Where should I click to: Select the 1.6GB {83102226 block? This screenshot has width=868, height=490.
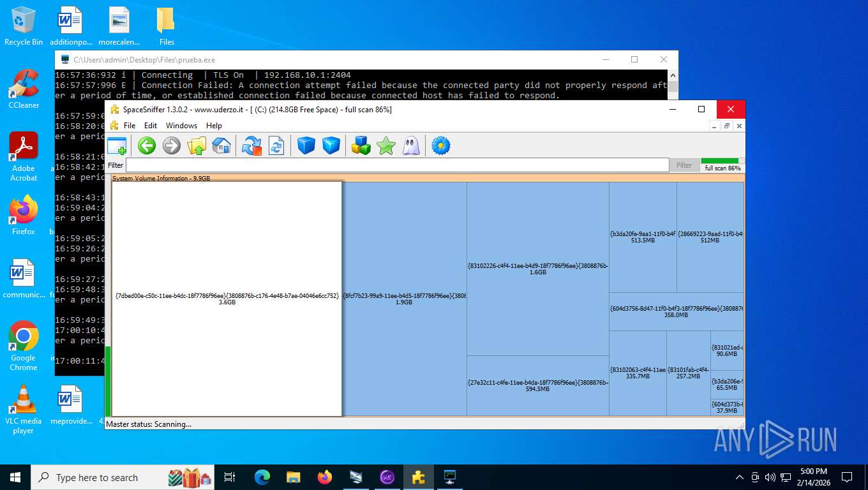point(538,269)
